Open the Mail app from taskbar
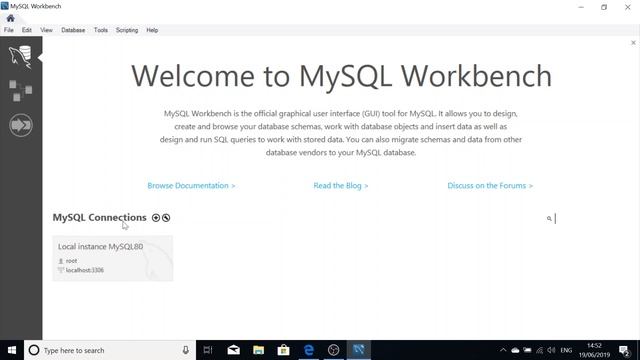 [233, 350]
